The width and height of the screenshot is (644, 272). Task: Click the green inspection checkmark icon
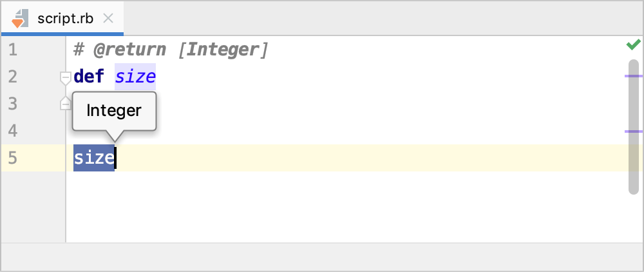click(633, 44)
